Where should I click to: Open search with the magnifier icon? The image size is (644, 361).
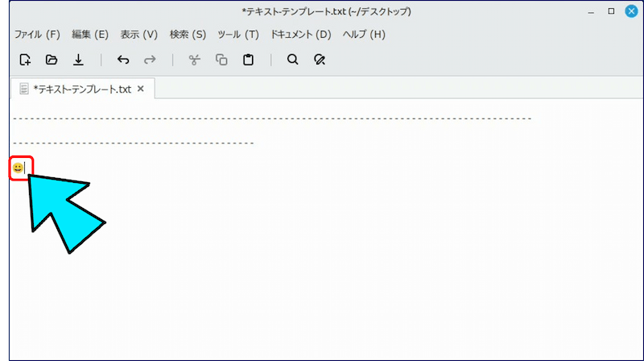[x=293, y=60]
